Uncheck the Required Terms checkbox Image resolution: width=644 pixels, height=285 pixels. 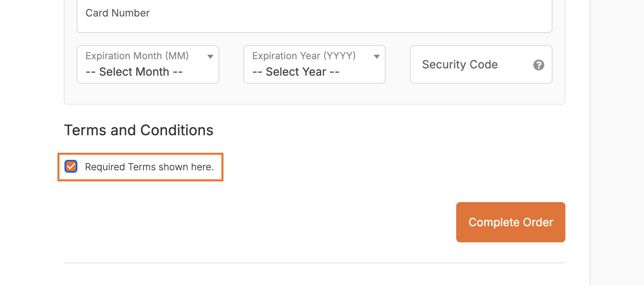71,166
